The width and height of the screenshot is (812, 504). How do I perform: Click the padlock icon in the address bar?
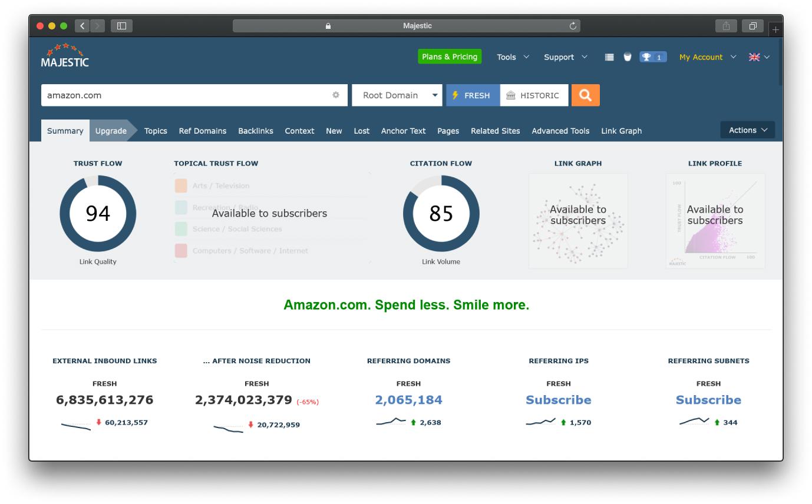point(328,26)
